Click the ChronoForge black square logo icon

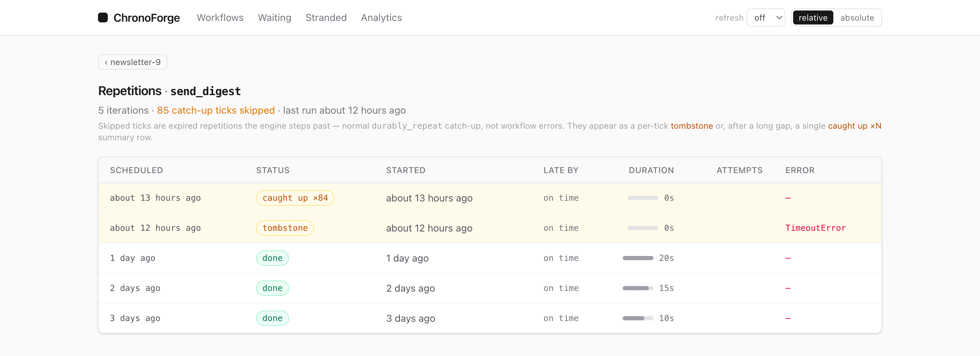pos(103,17)
